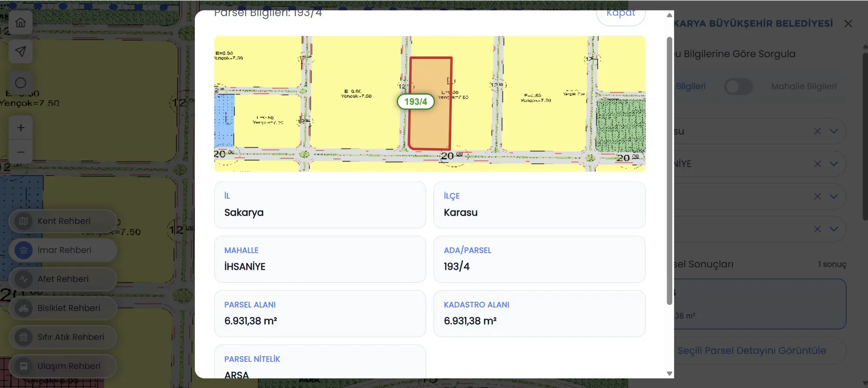Screen dimensions: 868x388
Task: Select the circle drawing tool
Action: point(20,83)
